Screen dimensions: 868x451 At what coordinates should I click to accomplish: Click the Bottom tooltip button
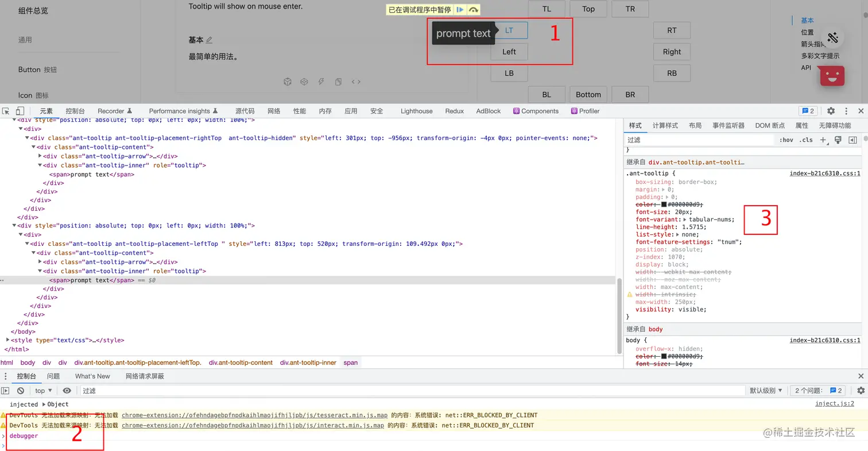(x=588, y=95)
